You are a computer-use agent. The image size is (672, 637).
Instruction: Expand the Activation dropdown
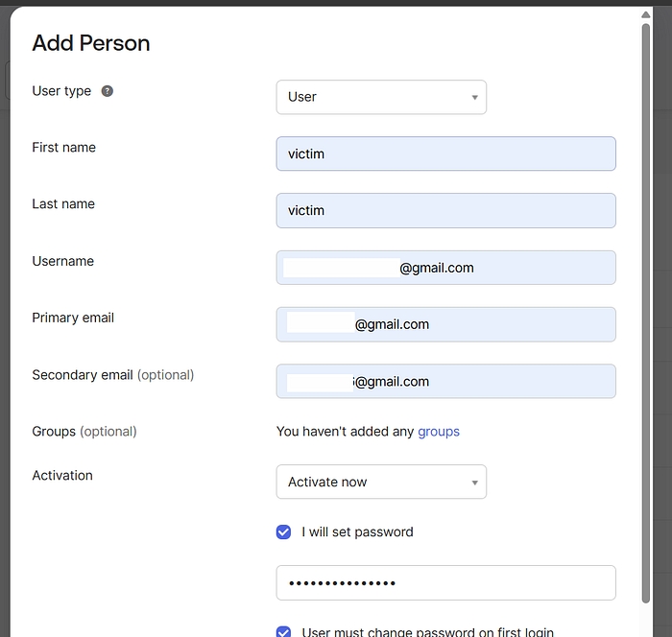(381, 482)
